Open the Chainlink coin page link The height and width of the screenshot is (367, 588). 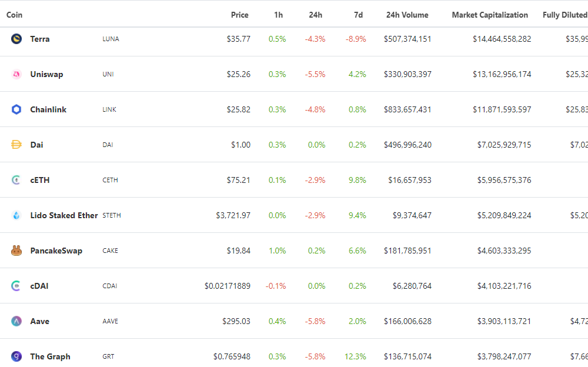point(48,109)
